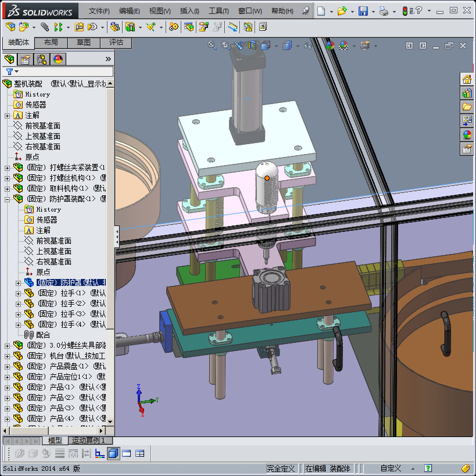This screenshot has width=476, height=476.
Task: Open the File Explorer folder in task pane
Action: [467, 107]
